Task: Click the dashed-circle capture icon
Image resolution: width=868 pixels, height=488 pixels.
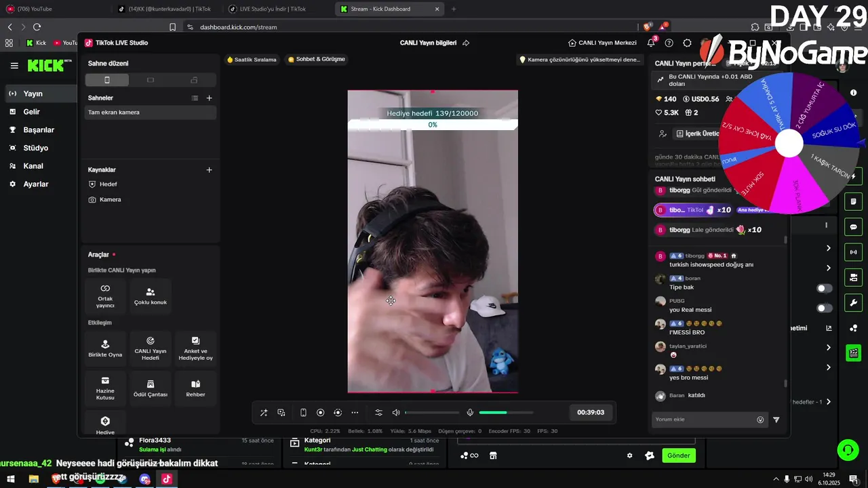Action: [338, 413]
